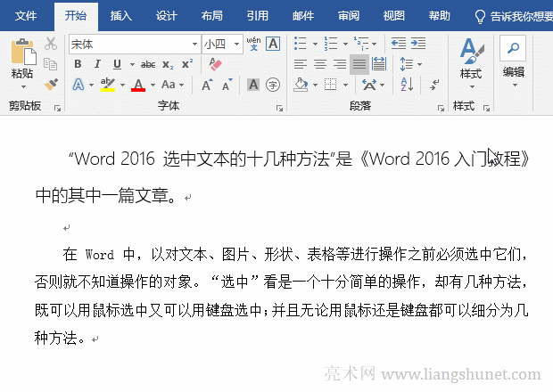Toggle superscript x²
This screenshot has width=553, height=392.
coord(187,64)
